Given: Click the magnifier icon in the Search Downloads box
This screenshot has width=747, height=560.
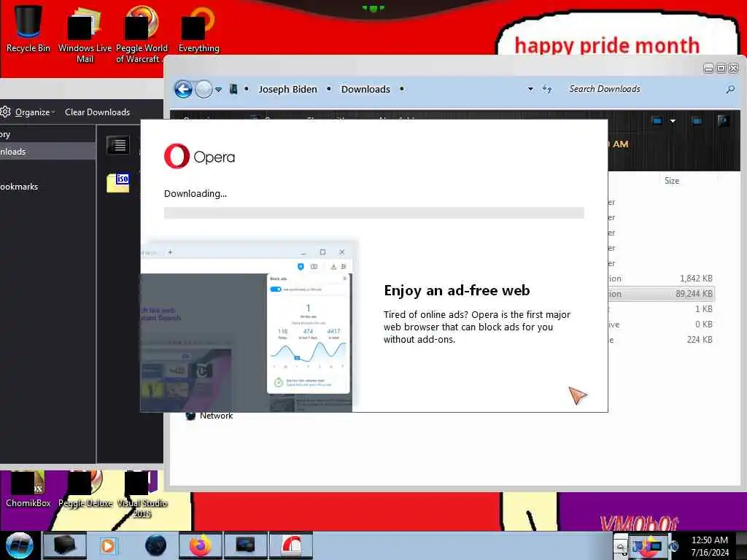Looking at the screenshot, I should click(x=730, y=89).
